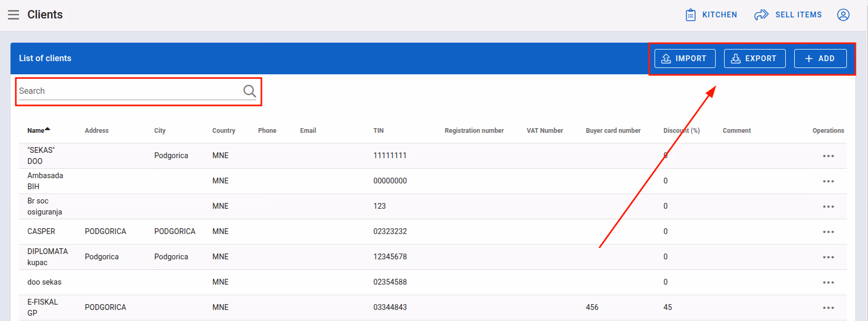Click TIN value 02323232
The image size is (868, 321).
(390, 231)
